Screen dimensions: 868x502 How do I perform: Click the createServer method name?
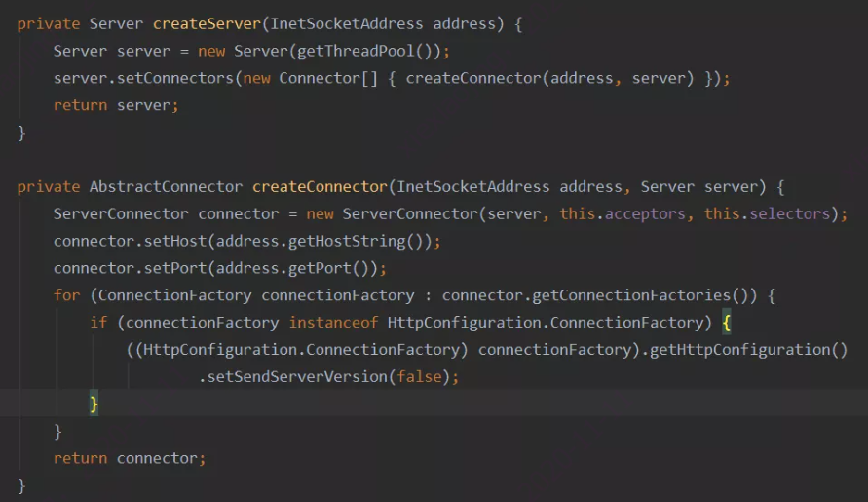pos(208,23)
